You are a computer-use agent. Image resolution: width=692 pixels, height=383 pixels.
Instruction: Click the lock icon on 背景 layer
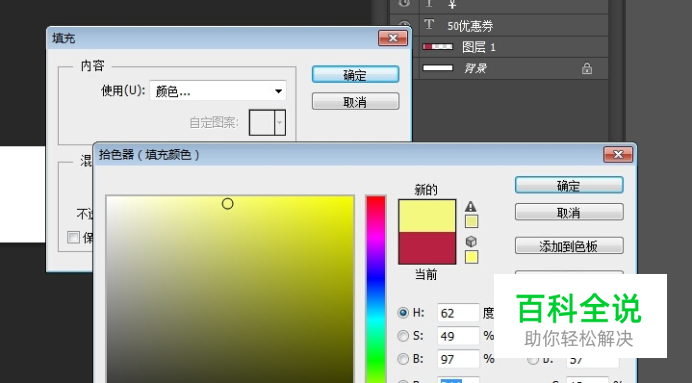pos(587,68)
